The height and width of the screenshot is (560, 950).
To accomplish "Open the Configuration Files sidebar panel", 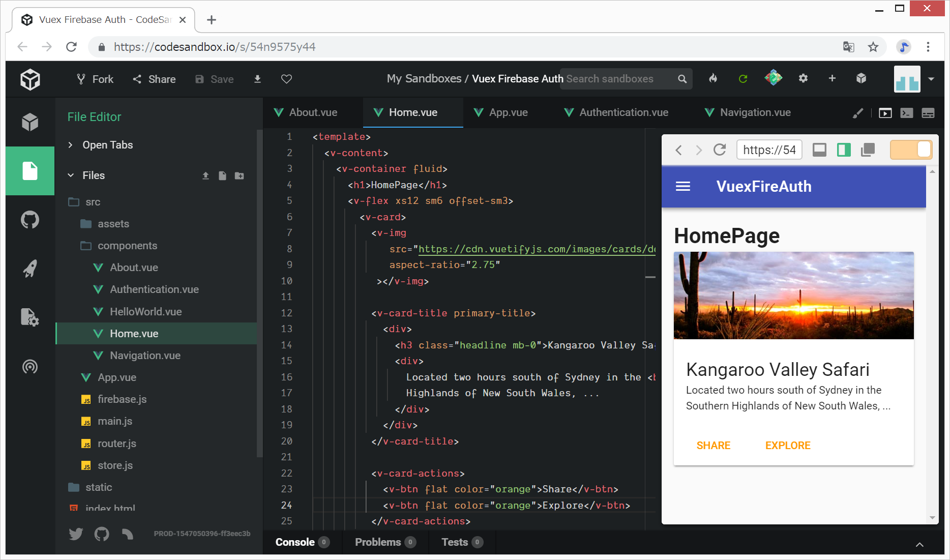I will (30, 317).
